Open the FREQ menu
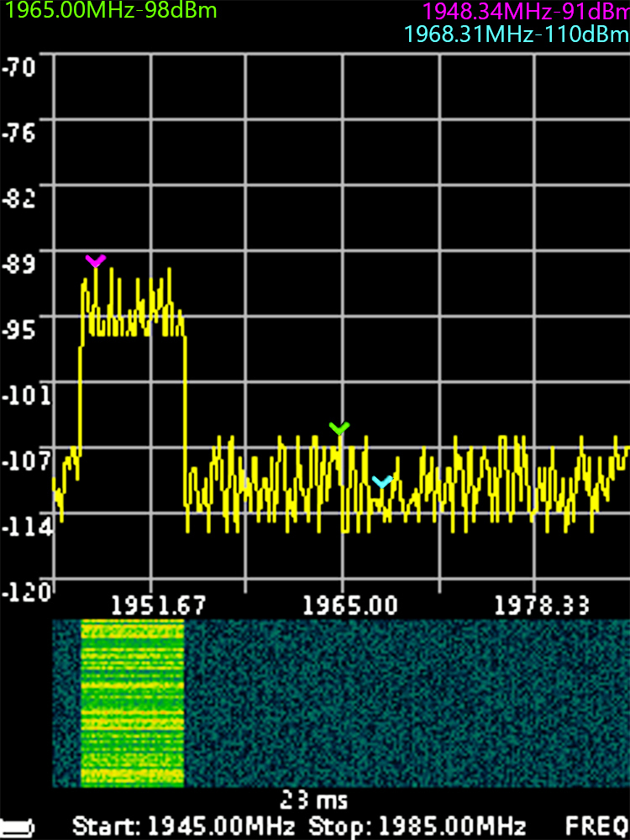 click(x=596, y=825)
